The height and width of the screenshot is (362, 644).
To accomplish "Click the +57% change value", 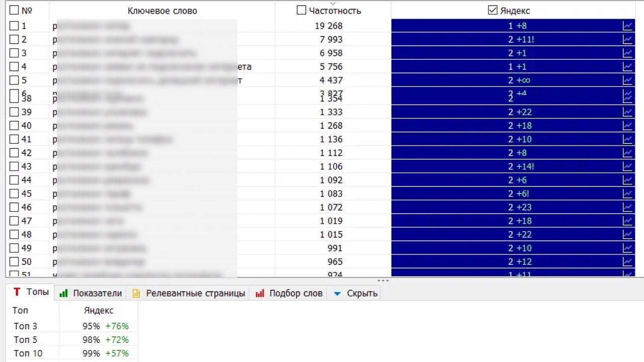I will pyautogui.click(x=117, y=353).
